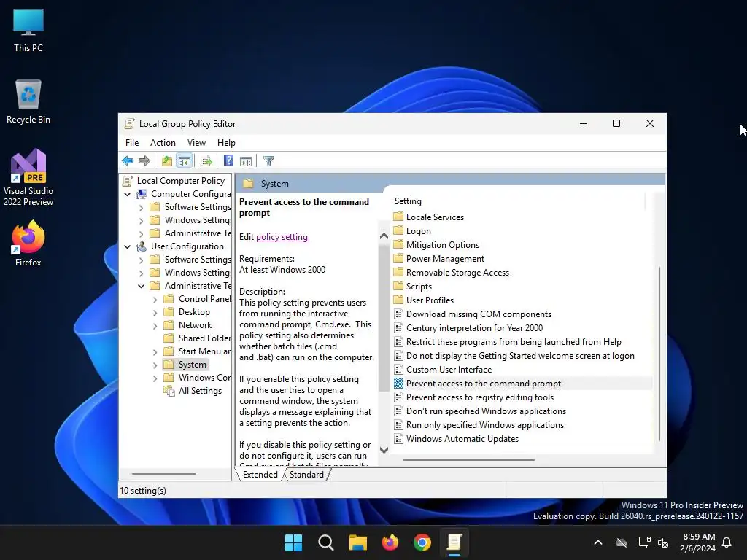Expand Windows Settings under Computer Configuration
This screenshot has width=747, height=560.
(x=141, y=221)
